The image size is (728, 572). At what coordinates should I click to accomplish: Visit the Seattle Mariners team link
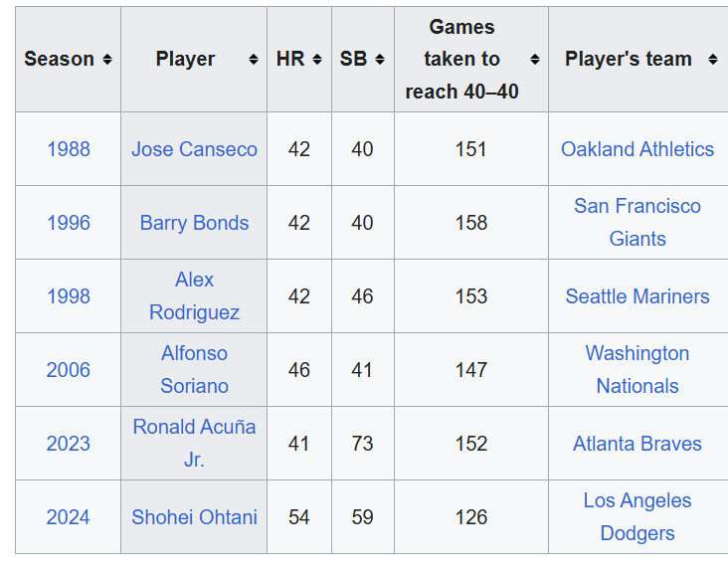tap(637, 296)
